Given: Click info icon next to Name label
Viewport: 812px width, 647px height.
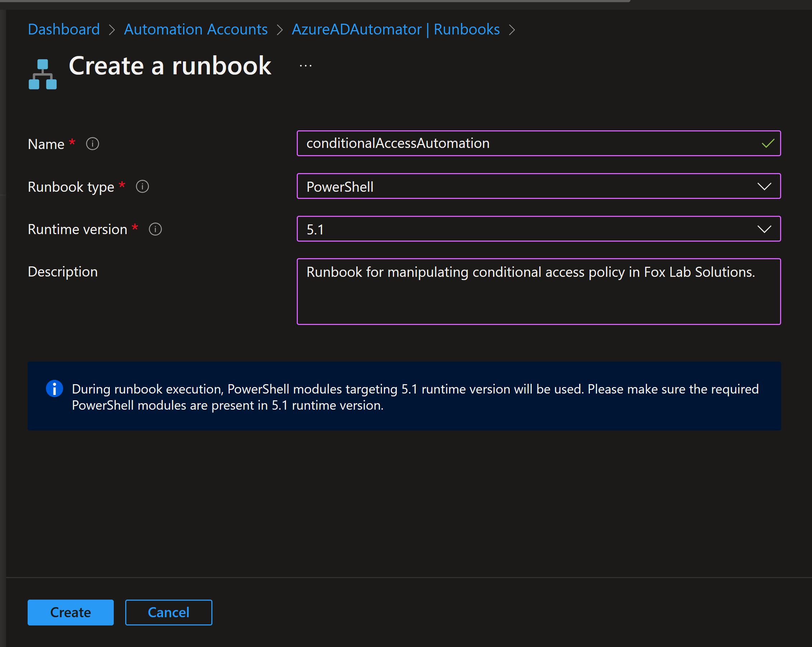Looking at the screenshot, I should click(x=93, y=144).
